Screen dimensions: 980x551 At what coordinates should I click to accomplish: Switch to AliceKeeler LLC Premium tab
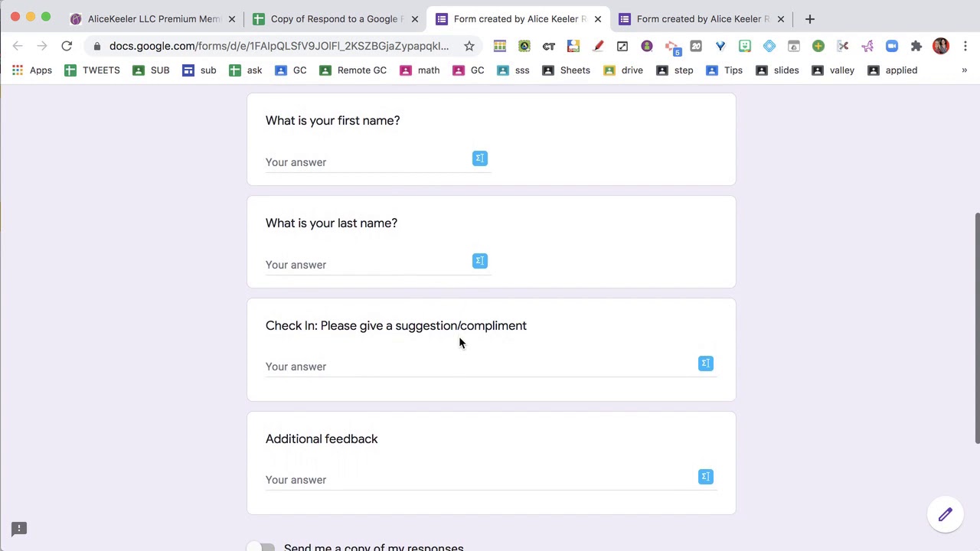(153, 19)
